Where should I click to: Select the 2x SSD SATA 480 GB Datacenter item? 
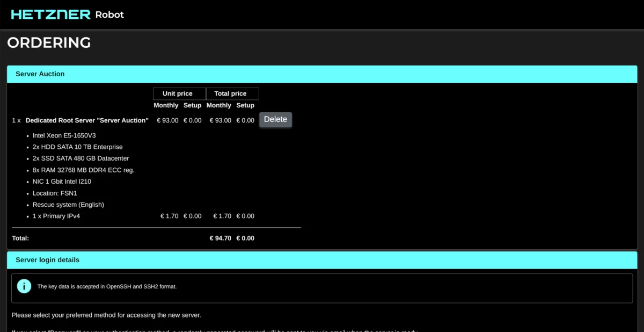(x=80, y=158)
